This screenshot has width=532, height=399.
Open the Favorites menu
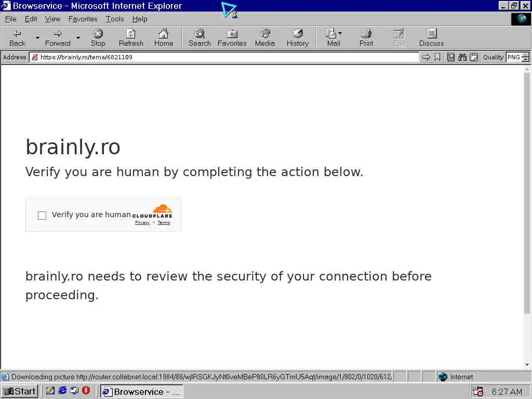point(83,19)
